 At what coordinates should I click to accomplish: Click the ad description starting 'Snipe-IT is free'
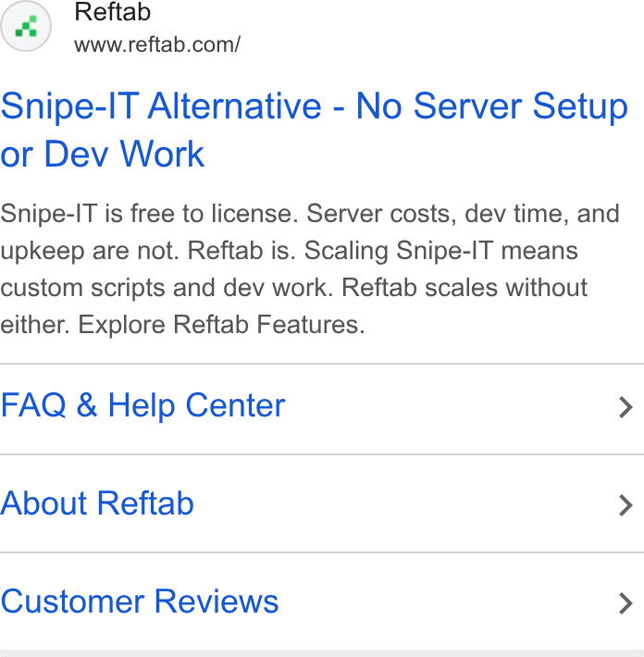coord(310,269)
